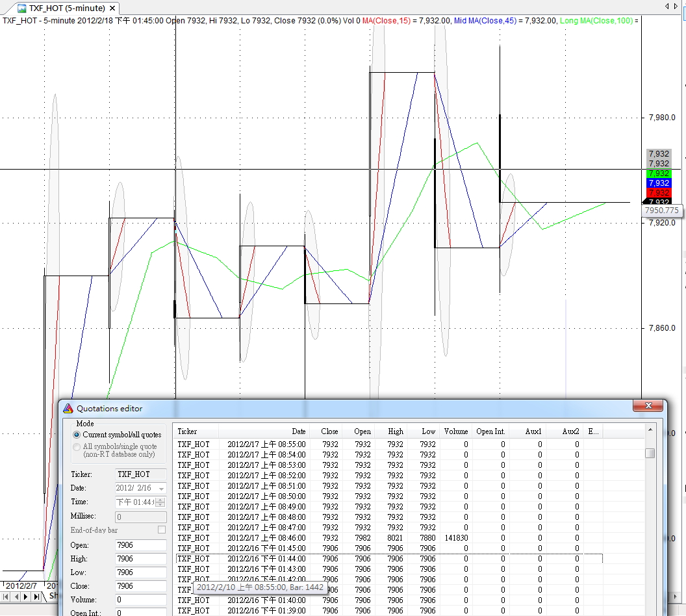Click the Open price input field
Screen dimensions: 686x616
(x=140, y=545)
